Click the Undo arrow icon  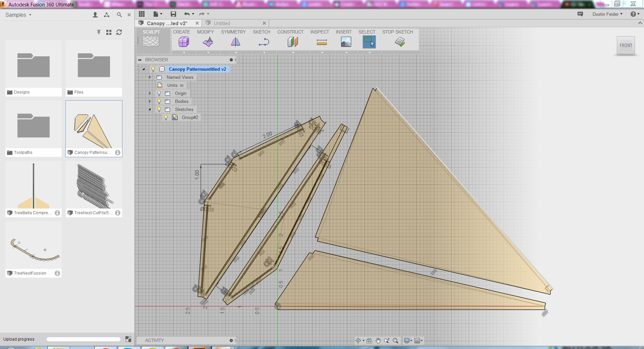187,14
